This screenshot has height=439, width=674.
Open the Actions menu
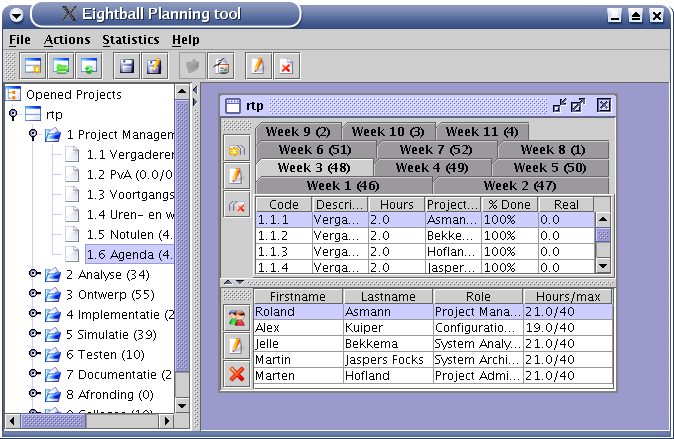67,40
